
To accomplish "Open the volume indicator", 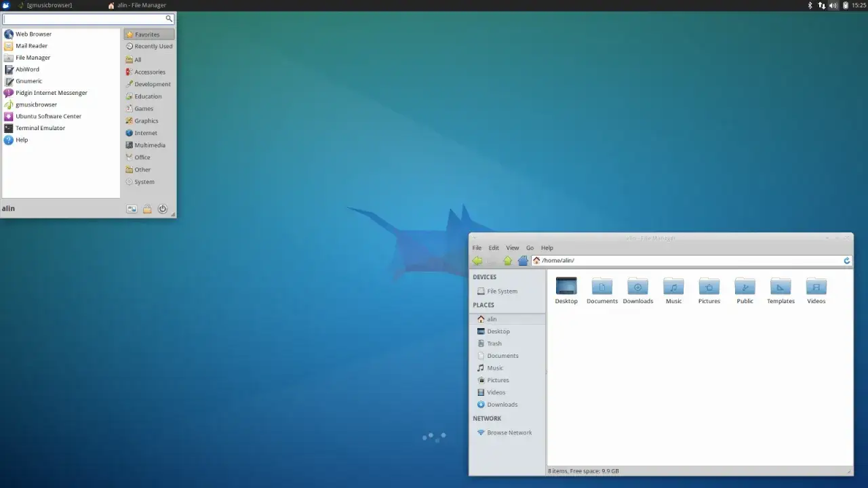I will pyautogui.click(x=833, y=5).
